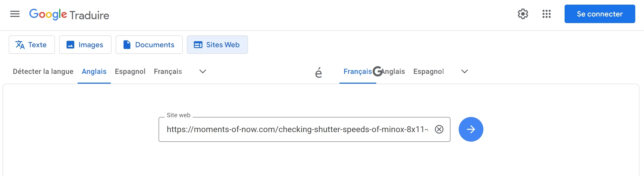Switch to Texte translation mode

pos(32,45)
